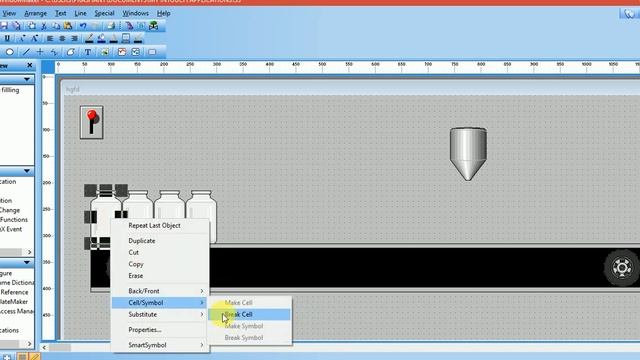Screen dimensions: 640x360
Task: Choose Copy from the context menu
Action: (x=160, y=264)
